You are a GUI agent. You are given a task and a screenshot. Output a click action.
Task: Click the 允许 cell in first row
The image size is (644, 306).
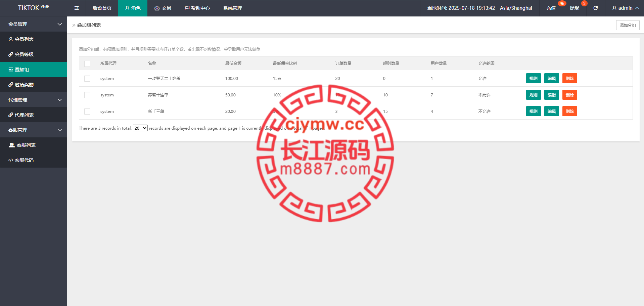482,79
